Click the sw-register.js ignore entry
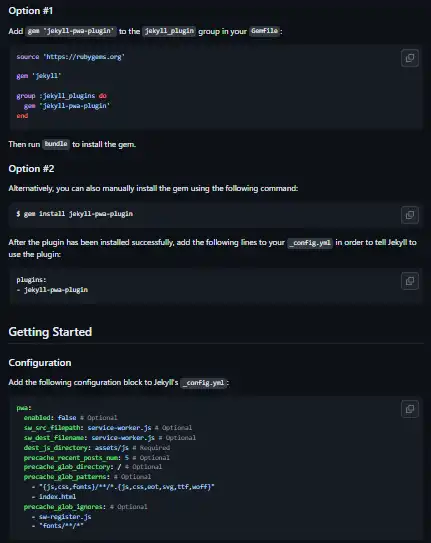431x543 pixels. pos(62,517)
